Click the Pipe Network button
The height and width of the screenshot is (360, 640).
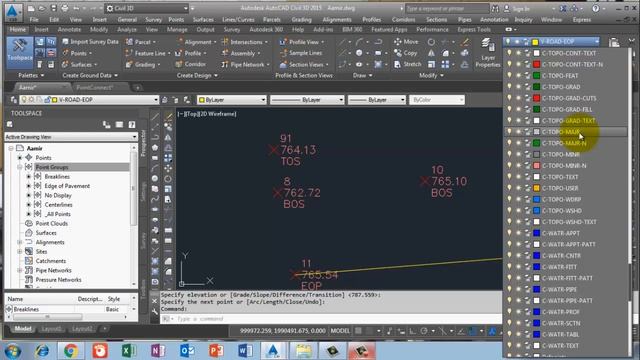click(x=245, y=64)
